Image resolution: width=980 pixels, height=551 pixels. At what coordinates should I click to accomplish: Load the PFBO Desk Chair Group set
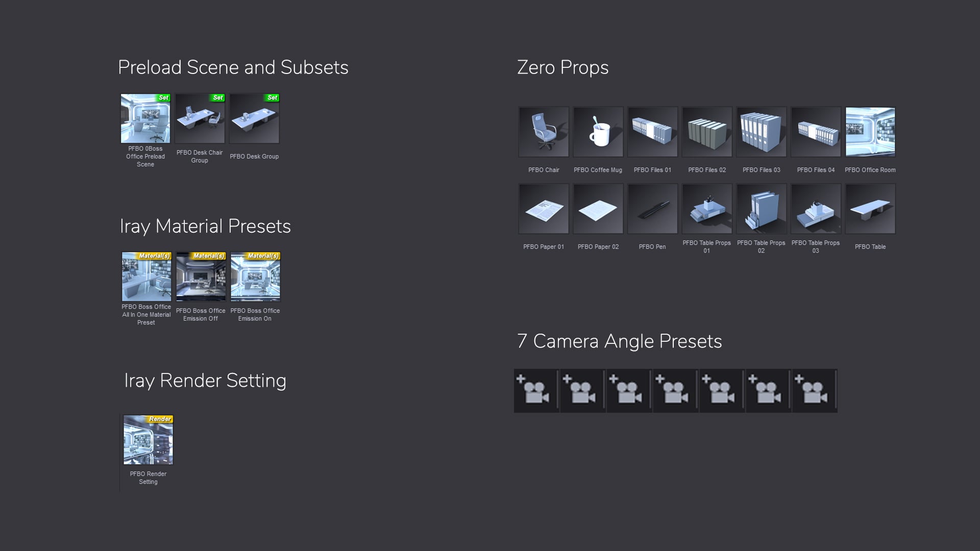[x=200, y=118]
